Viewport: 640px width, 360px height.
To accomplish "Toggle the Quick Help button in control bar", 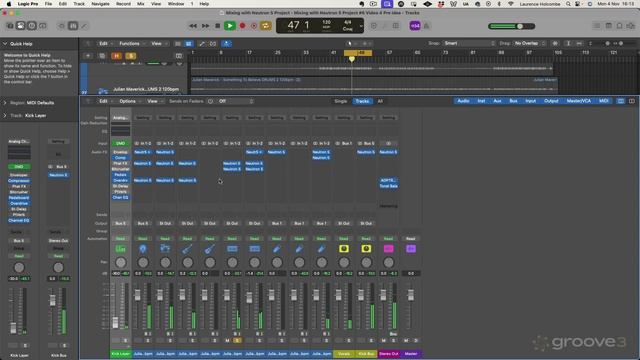I will click(x=31, y=26).
